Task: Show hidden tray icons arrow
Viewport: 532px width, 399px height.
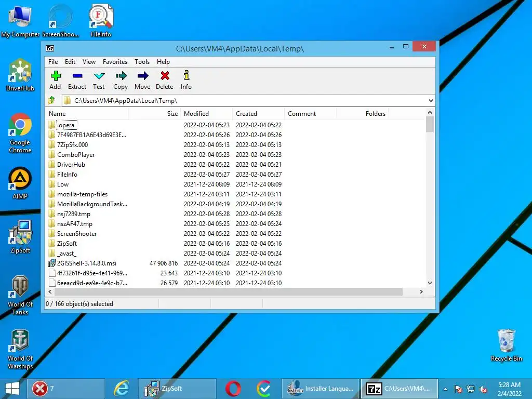Action: (x=445, y=389)
